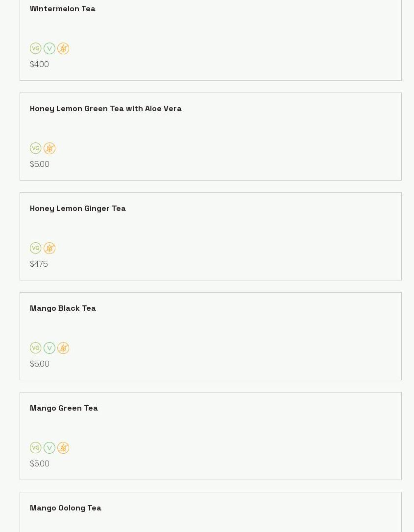
Task: Click the vegan V icon on Mango Green Tea
Action: (49, 447)
